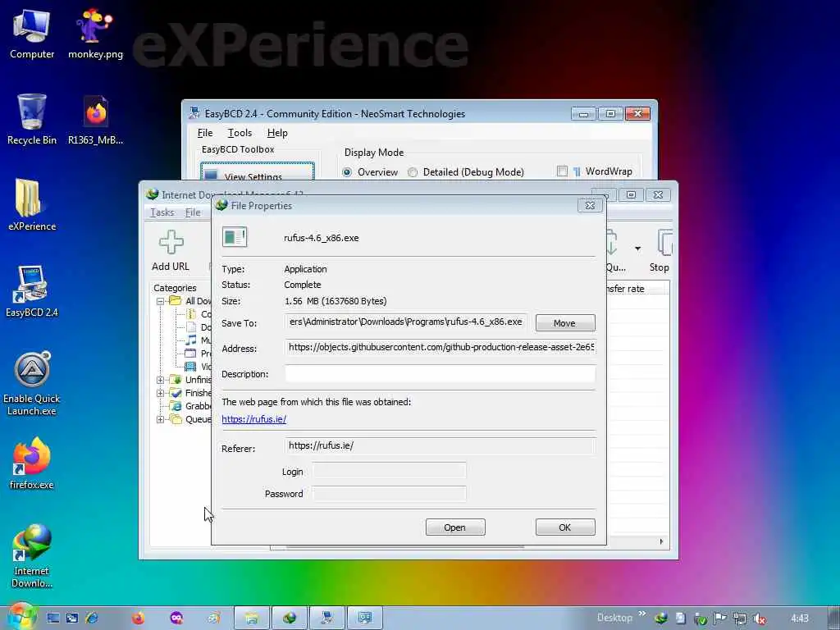
Task: Open the Recycle Bin icon
Action: point(32,119)
